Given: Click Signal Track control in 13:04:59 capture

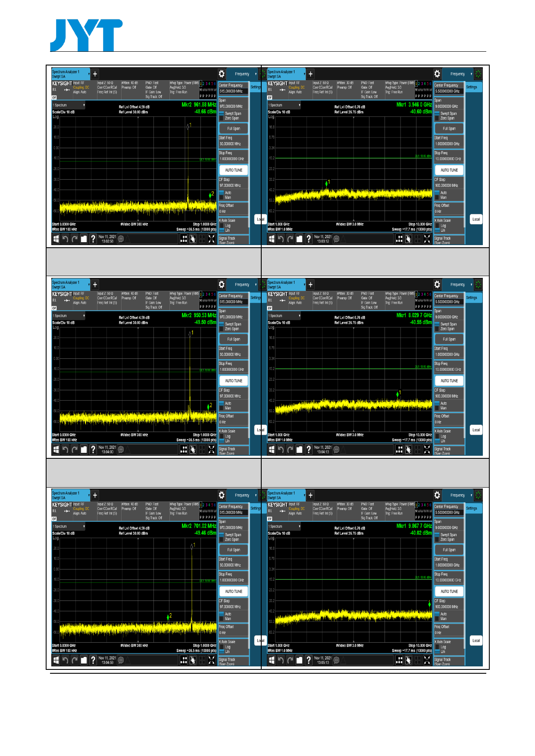Looking at the screenshot, I should coord(233,661).
